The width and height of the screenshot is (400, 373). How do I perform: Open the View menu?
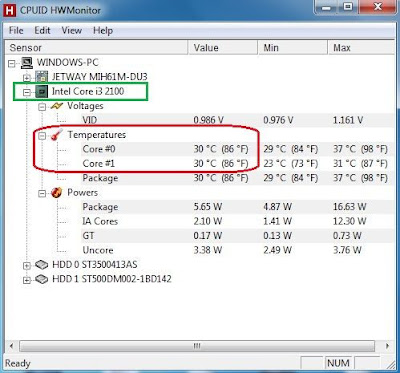[x=71, y=31]
